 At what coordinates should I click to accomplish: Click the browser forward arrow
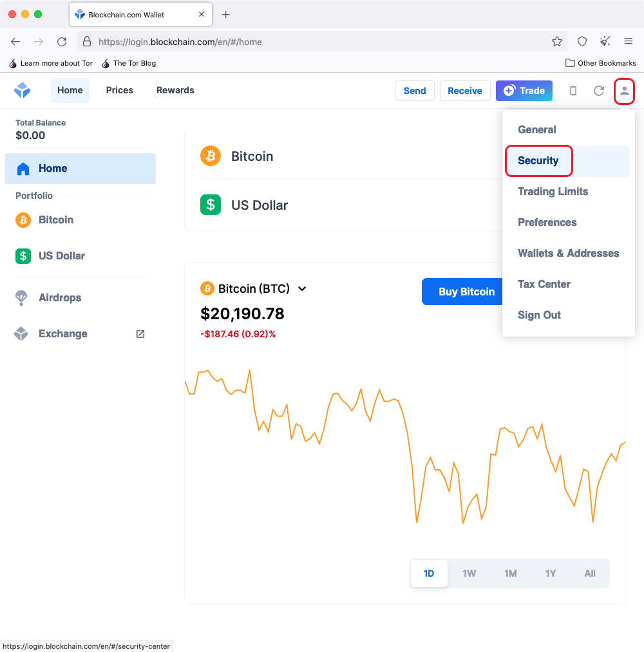[x=39, y=42]
